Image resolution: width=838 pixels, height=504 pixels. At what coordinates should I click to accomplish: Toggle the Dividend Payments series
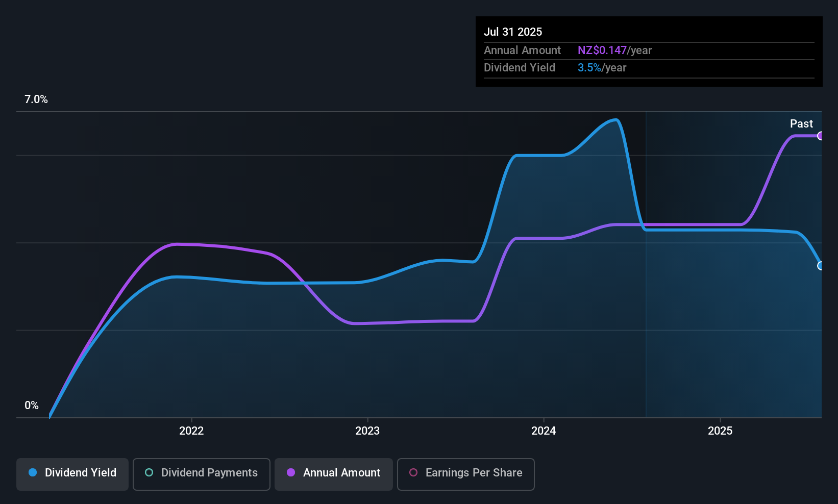tap(202, 474)
